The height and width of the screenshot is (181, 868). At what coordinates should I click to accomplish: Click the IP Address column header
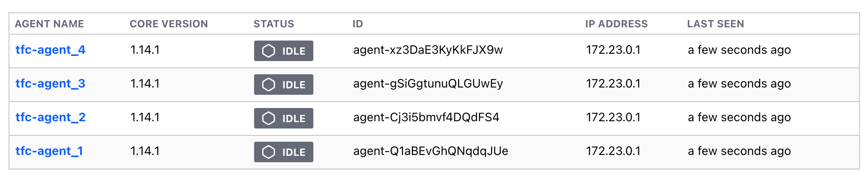pyautogui.click(x=616, y=24)
